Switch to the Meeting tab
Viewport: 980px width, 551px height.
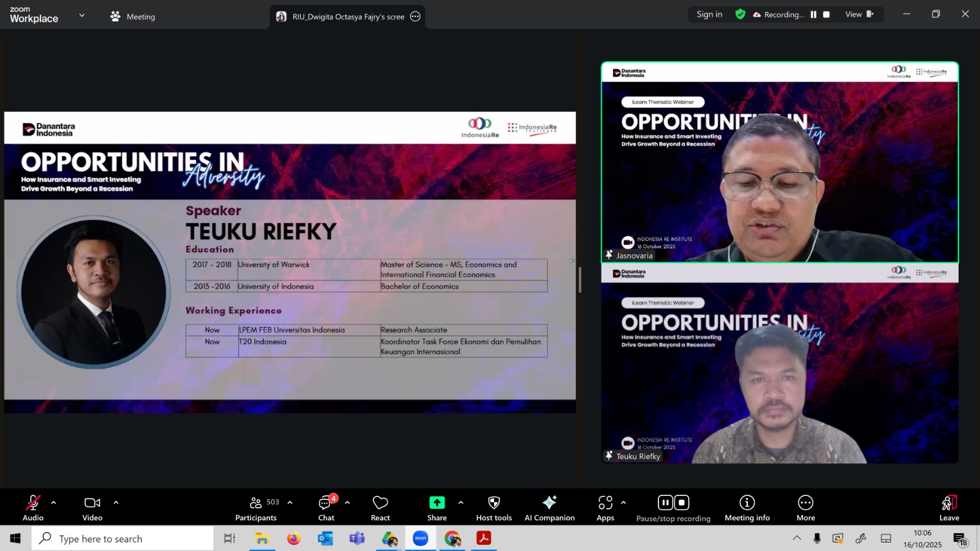pos(133,17)
